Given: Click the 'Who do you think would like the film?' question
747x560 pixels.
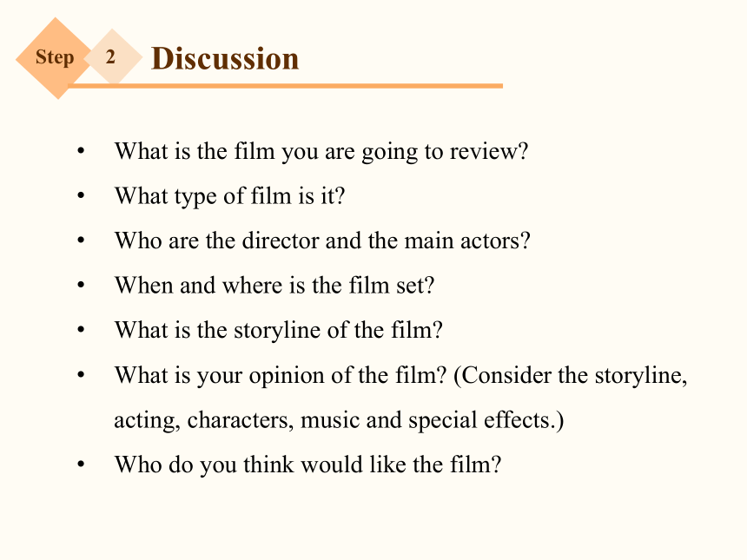Looking at the screenshot, I should tap(307, 464).
